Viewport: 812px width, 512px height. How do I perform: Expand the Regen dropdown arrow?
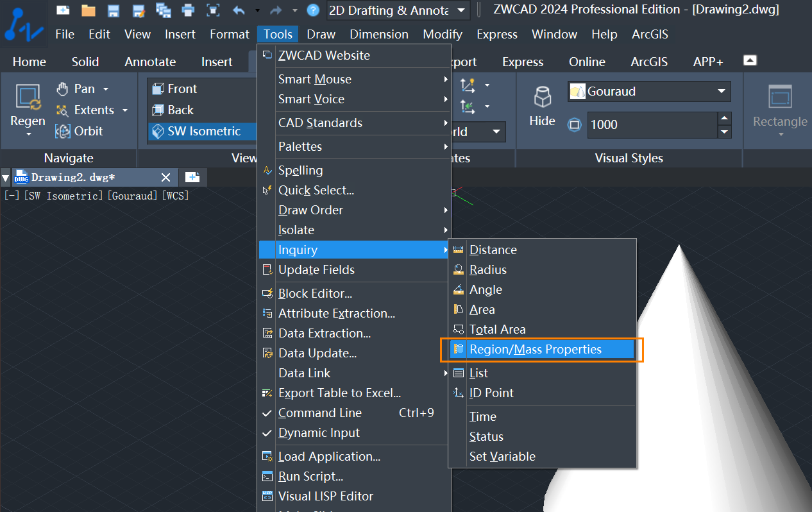point(28,135)
